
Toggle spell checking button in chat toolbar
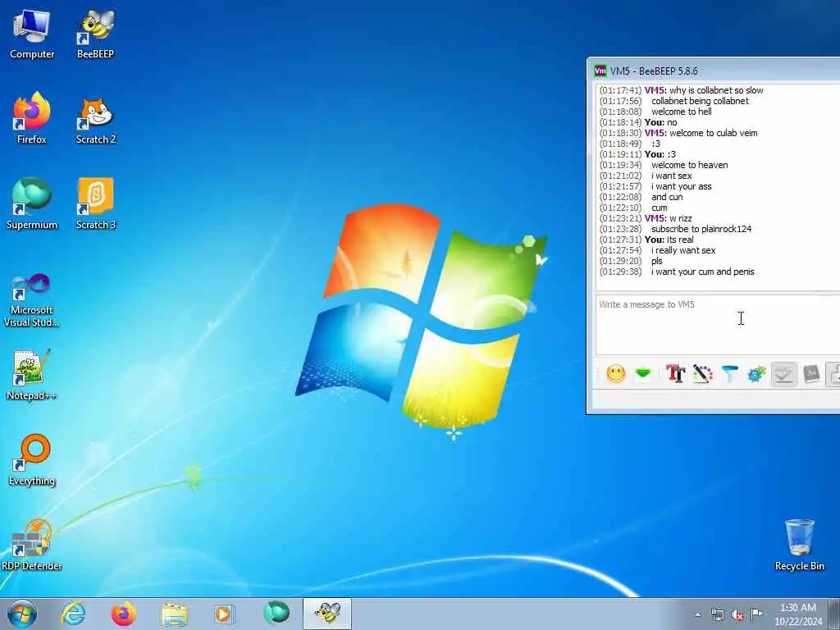coord(783,373)
